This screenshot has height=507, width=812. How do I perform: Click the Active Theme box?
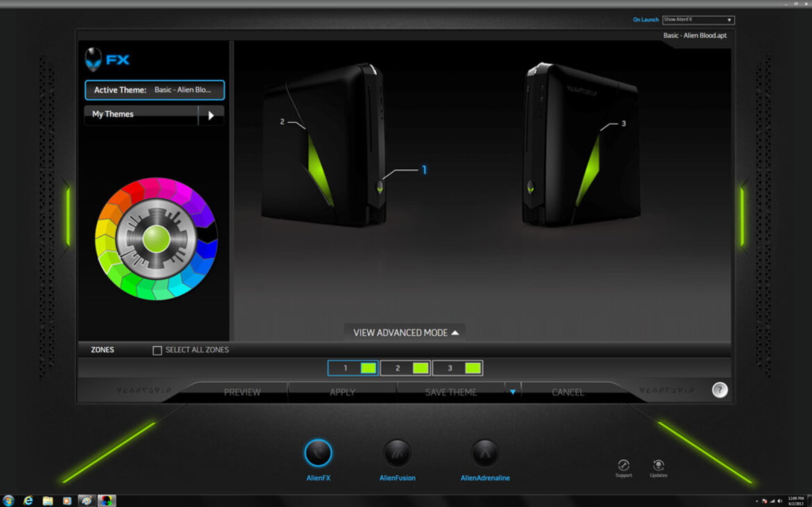tap(154, 90)
